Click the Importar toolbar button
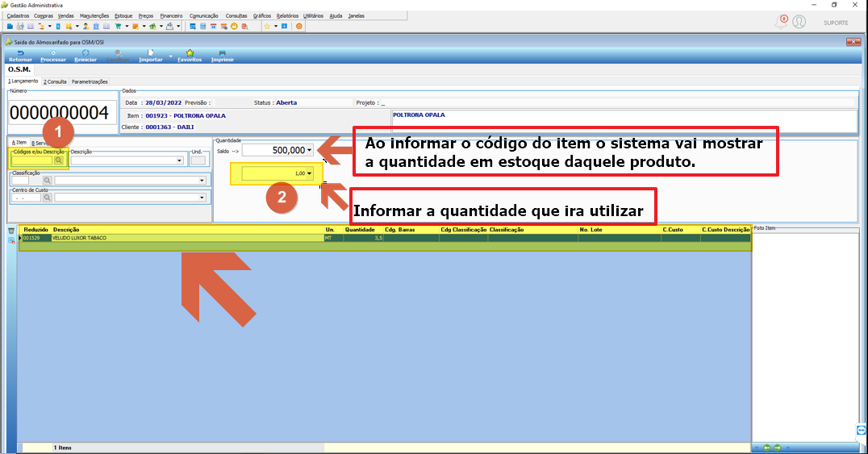 tap(151, 56)
